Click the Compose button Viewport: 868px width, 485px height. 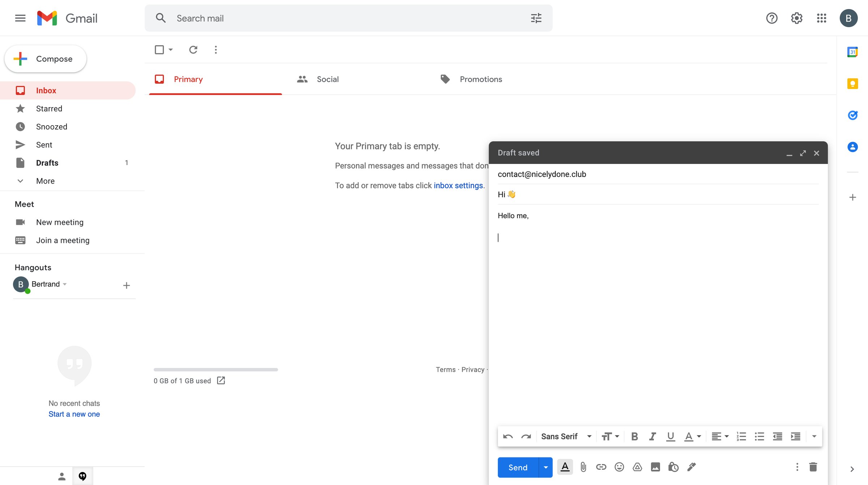(46, 59)
